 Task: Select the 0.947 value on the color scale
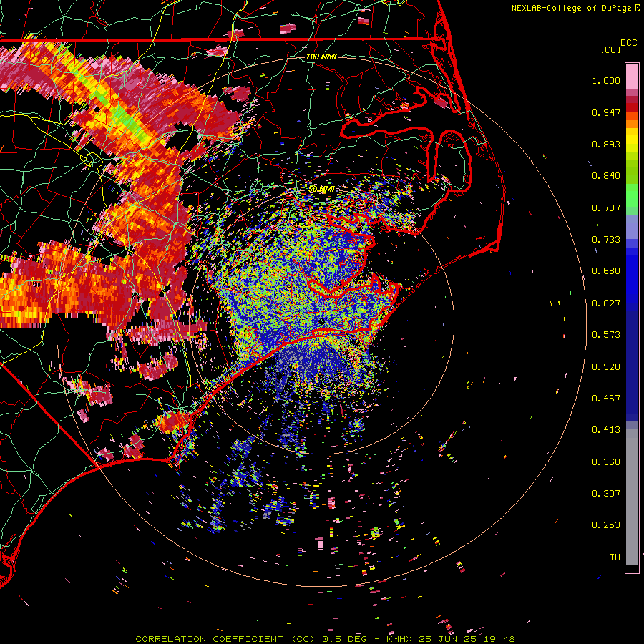click(606, 112)
